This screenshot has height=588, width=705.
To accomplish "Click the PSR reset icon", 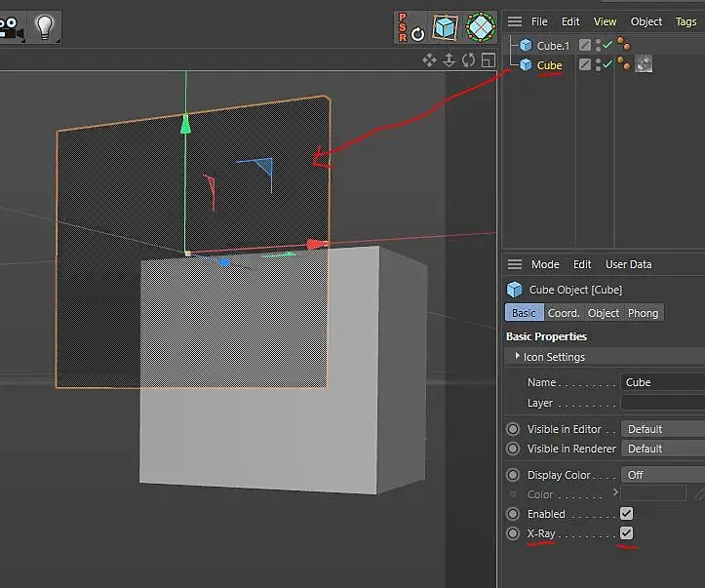I will [x=411, y=28].
